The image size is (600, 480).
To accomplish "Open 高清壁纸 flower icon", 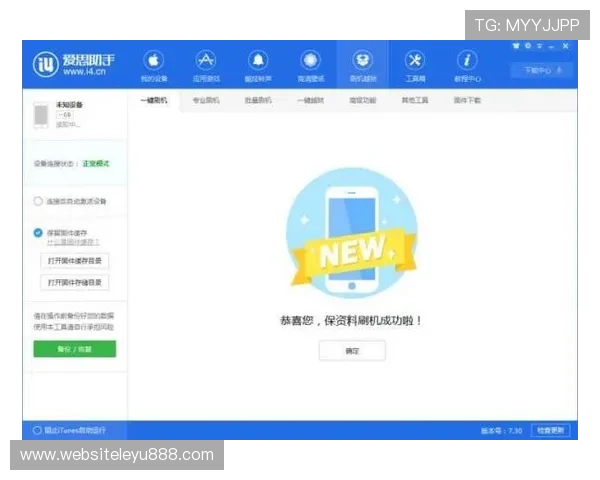I will click(310, 60).
